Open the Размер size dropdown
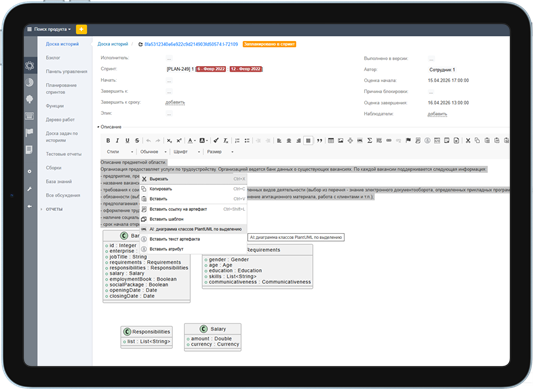The image size is (534, 389). (220, 152)
